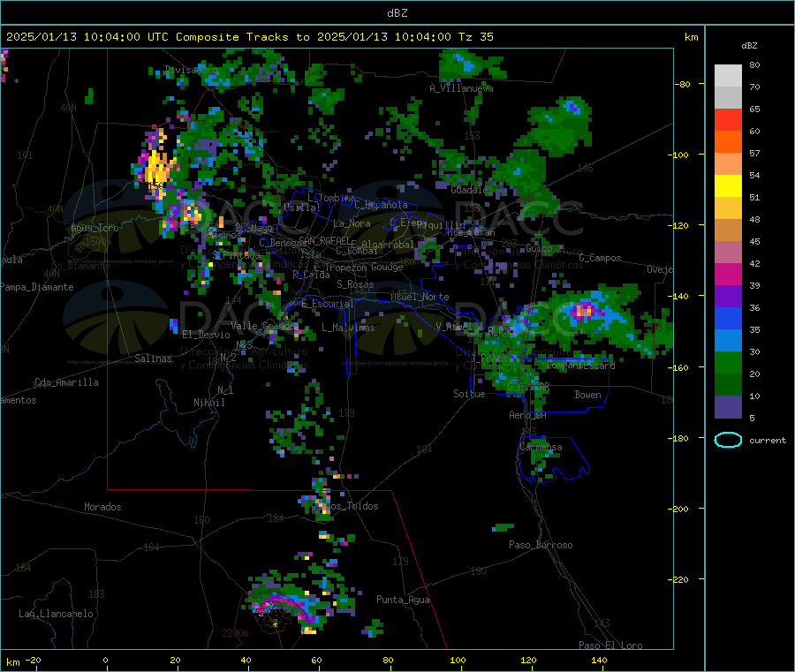Click the A_Villanueva location label

461,88
